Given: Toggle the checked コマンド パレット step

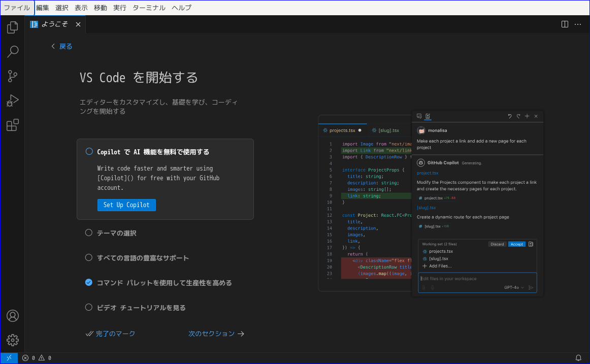Looking at the screenshot, I should pyautogui.click(x=89, y=282).
